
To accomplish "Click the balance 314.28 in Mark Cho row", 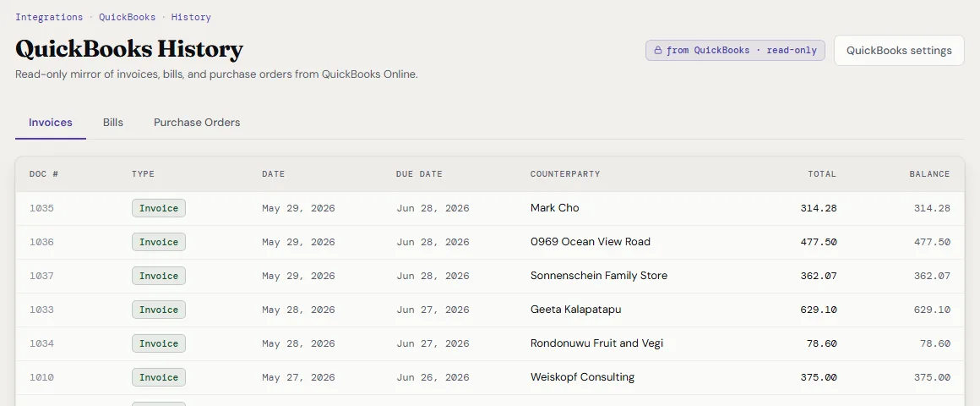I will 932,208.
